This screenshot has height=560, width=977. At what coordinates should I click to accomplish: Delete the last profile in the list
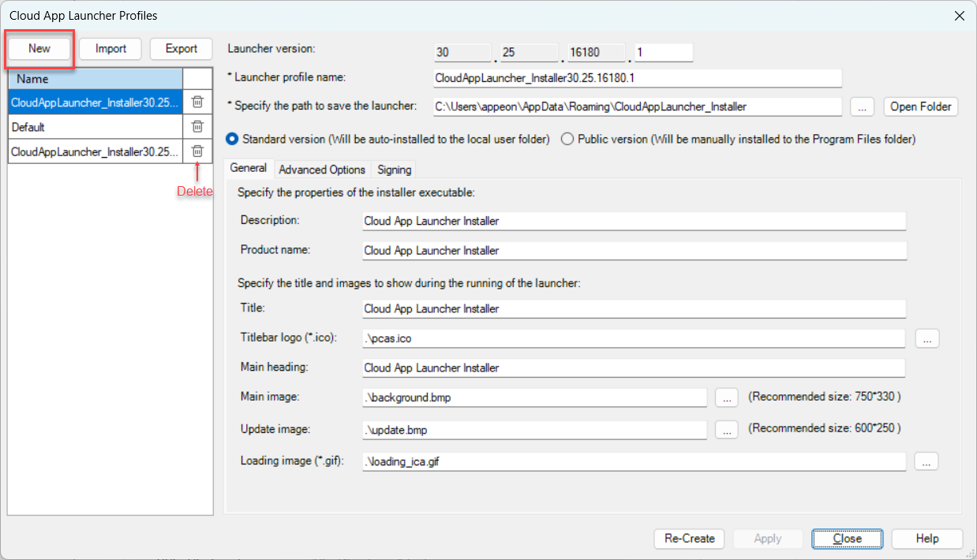point(197,151)
